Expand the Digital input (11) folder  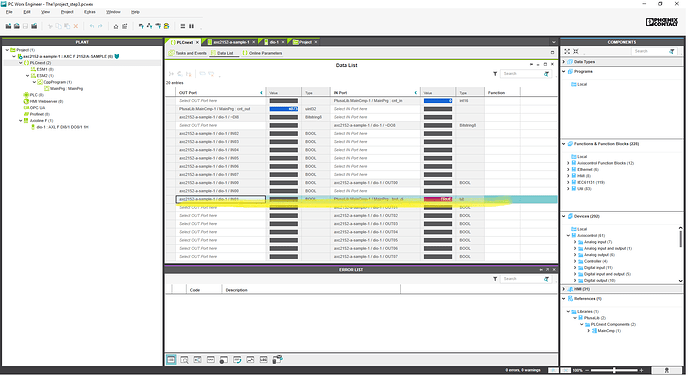pos(575,268)
